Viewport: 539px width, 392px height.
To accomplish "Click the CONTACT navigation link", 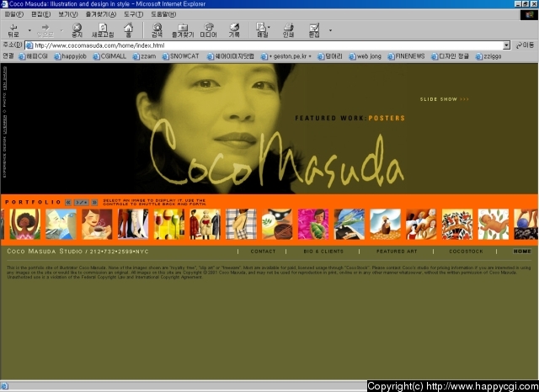I will (263, 252).
